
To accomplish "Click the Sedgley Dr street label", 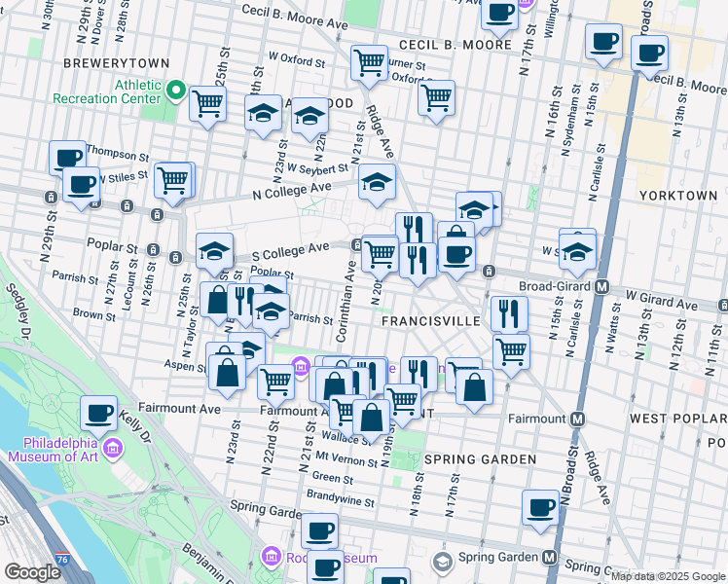I will [18, 310].
